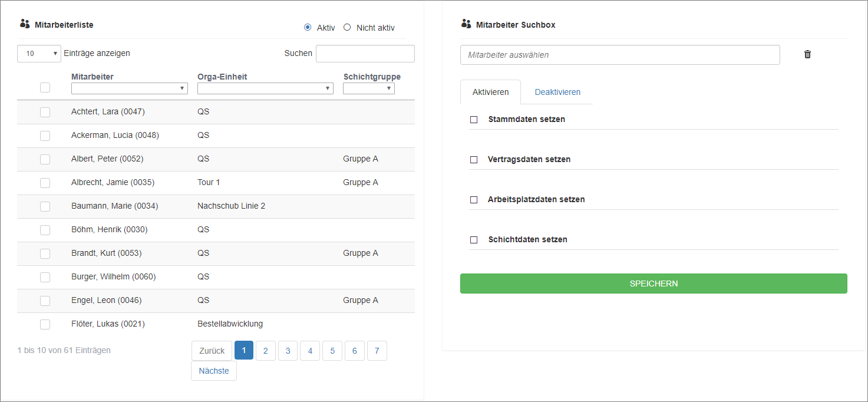Go to page 2 of the list
Screen dimensions: 868x402
click(266, 351)
